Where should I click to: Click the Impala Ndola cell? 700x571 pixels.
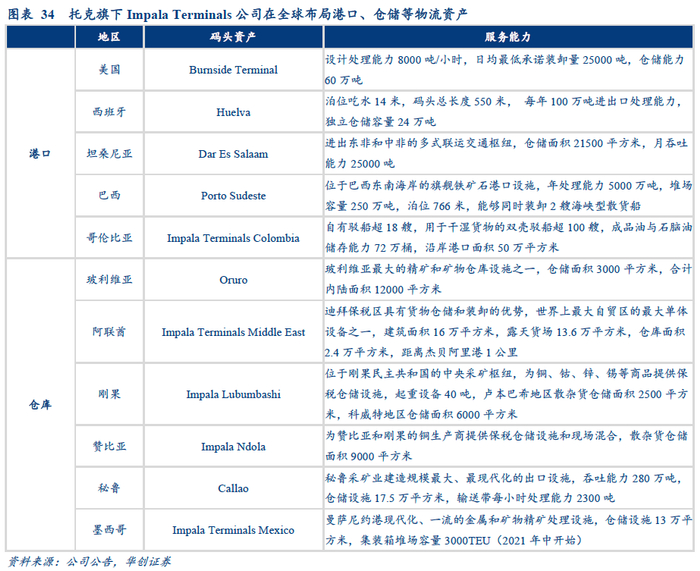pos(233,446)
